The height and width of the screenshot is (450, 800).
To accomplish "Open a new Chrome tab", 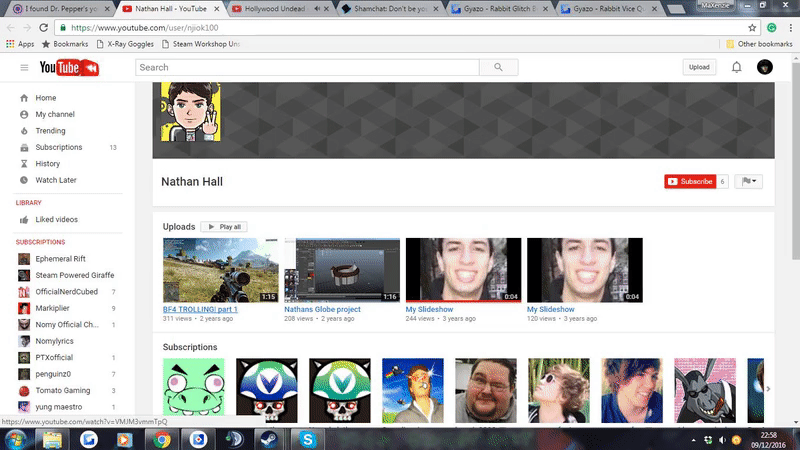I will [676, 9].
